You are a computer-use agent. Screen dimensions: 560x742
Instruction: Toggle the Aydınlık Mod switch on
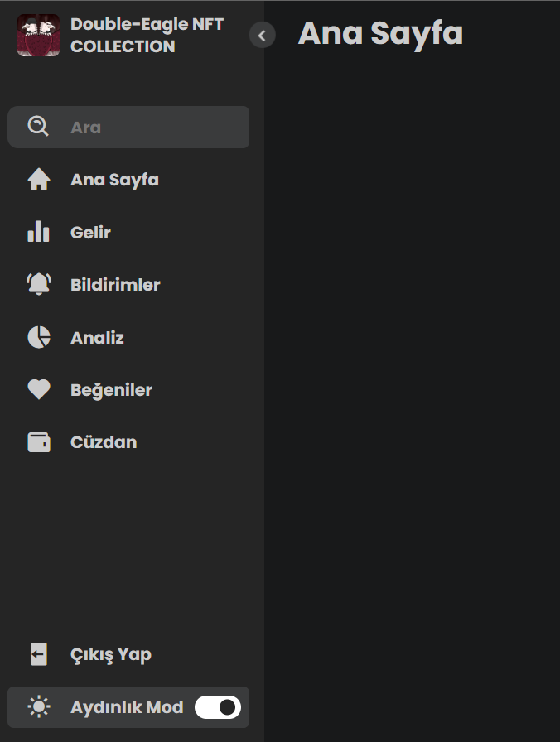click(x=218, y=706)
